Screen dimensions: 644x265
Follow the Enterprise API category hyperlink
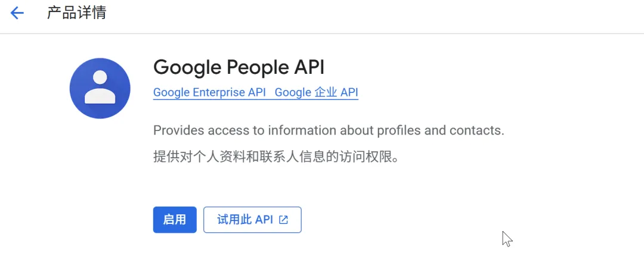pyautogui.click(x=209, y=92)
